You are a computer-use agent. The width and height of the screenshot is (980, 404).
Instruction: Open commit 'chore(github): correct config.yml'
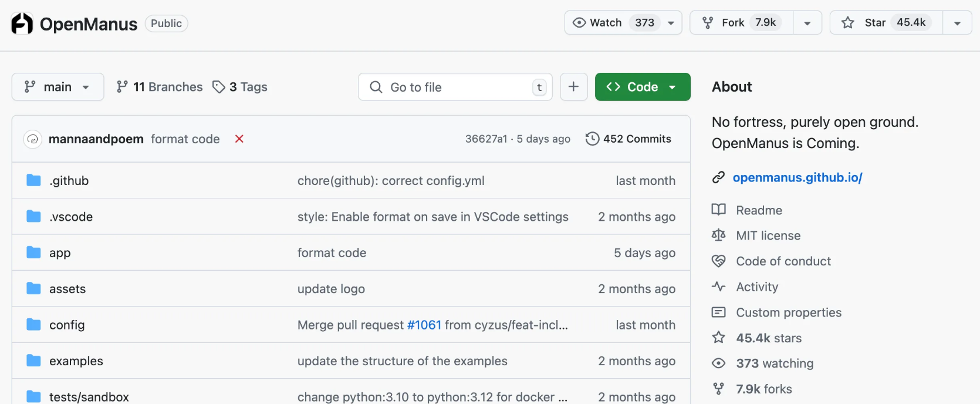pyautogui.click(x=391, y=181)
